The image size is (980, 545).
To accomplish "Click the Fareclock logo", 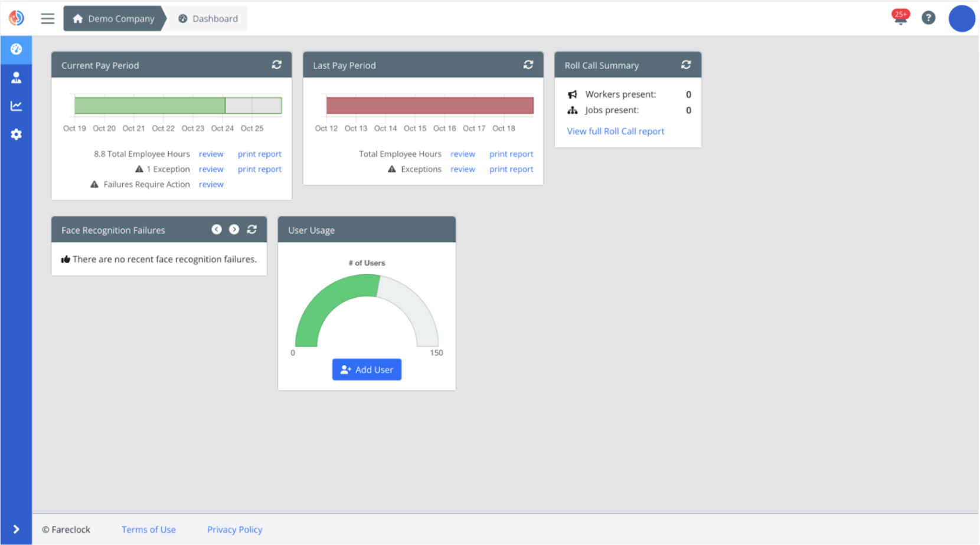I will tap(16, 18).
